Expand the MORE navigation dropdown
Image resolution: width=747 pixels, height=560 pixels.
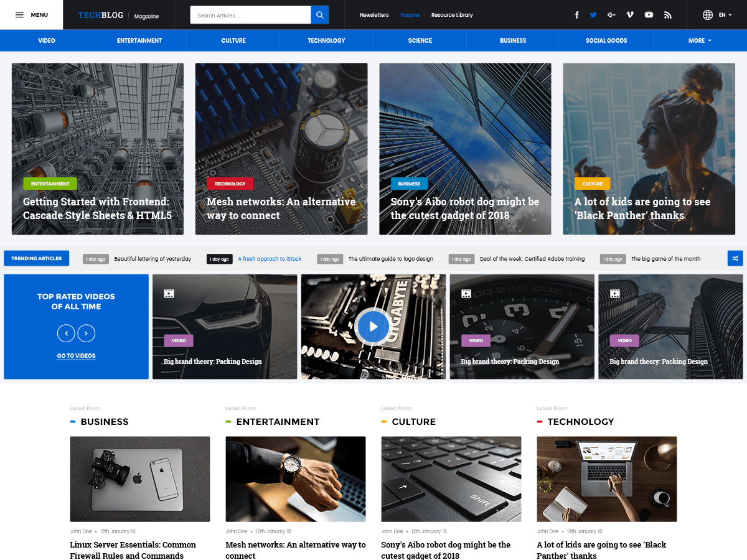(x=700, y=40)
